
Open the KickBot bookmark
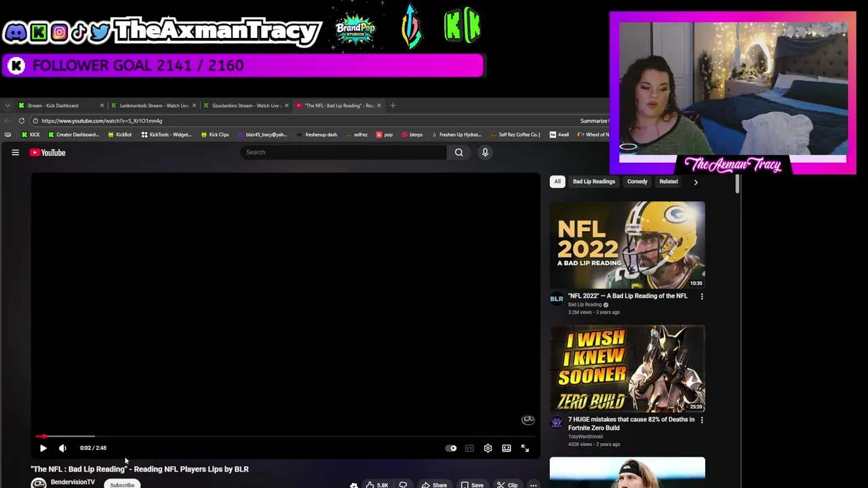pos(119,135)
